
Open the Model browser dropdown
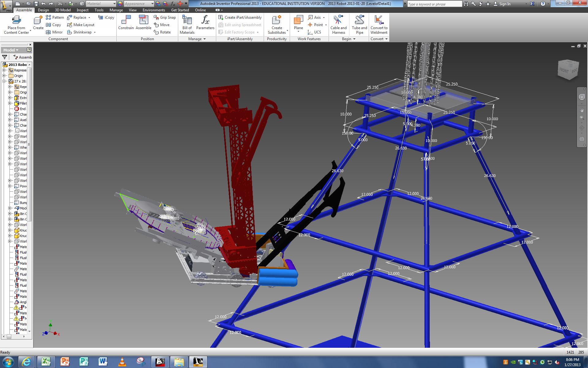(x=11, y=50)
